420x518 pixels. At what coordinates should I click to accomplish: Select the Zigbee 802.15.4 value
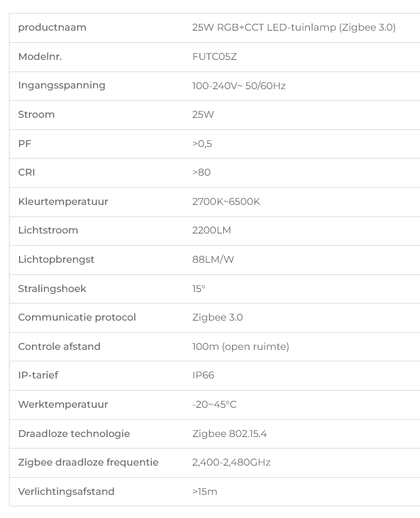(229, 434)
